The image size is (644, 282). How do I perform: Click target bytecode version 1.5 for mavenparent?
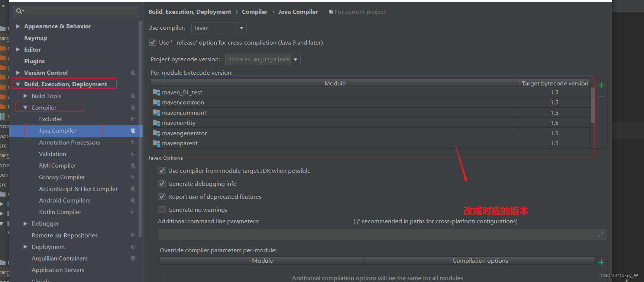(x=554, y=143)
